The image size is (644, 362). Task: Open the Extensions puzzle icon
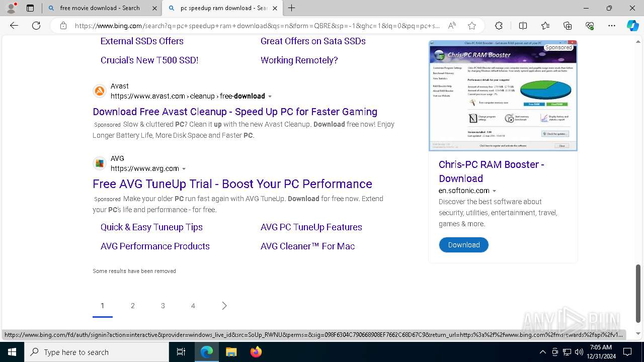click(x=499, y=26)
